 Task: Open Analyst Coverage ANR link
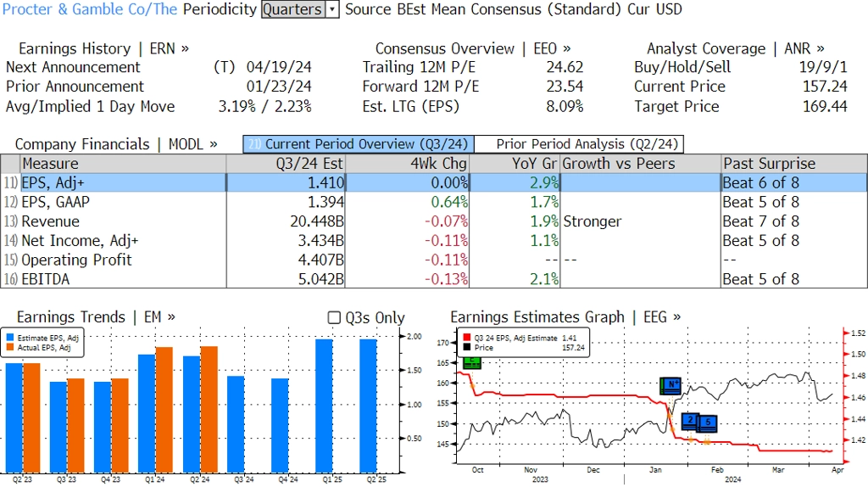click(x=736, y=48)
